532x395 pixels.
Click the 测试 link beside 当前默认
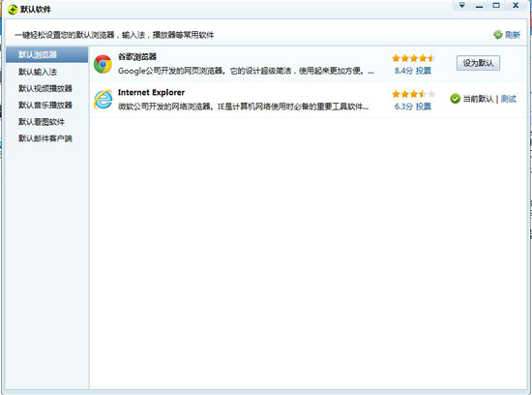pos(508,99)
